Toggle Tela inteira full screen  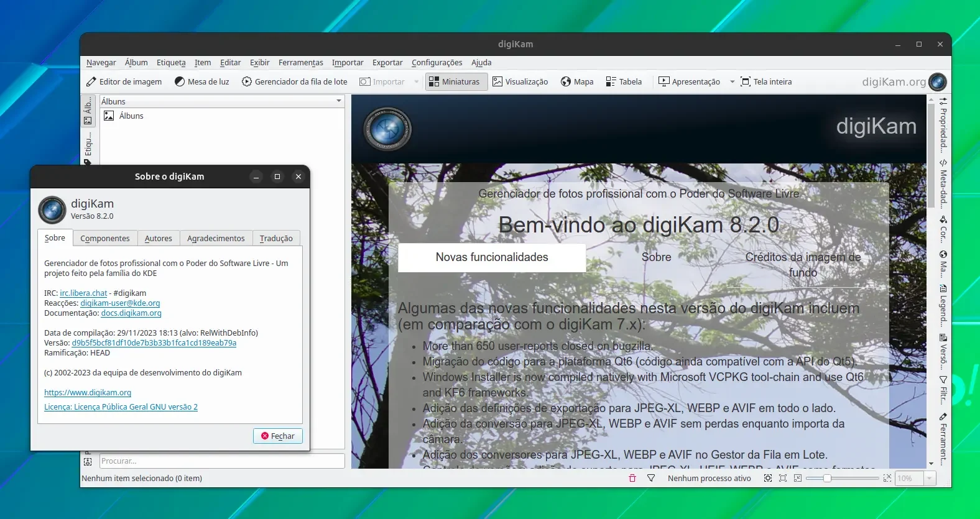tap(766, 81)
